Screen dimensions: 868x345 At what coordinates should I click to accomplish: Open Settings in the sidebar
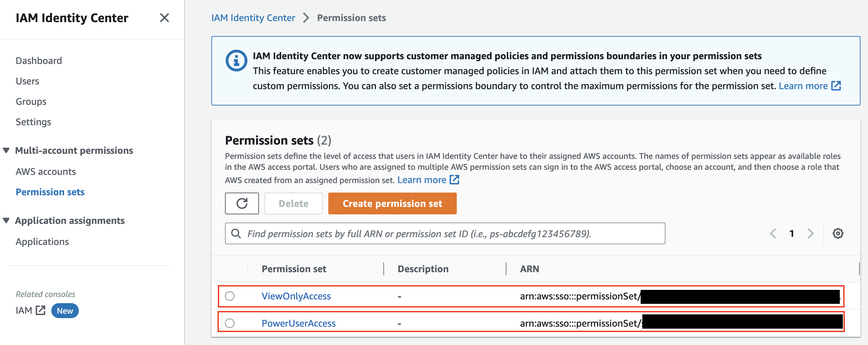[33, 122]
